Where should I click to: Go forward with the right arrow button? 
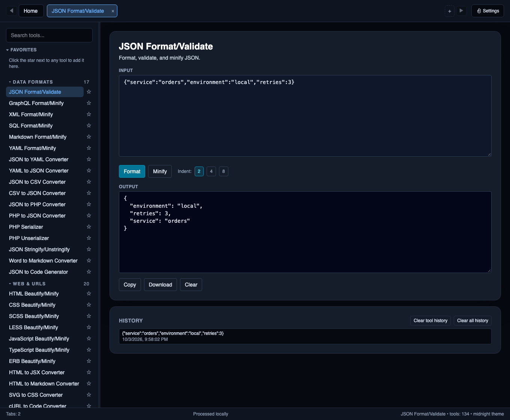(461, 11)
